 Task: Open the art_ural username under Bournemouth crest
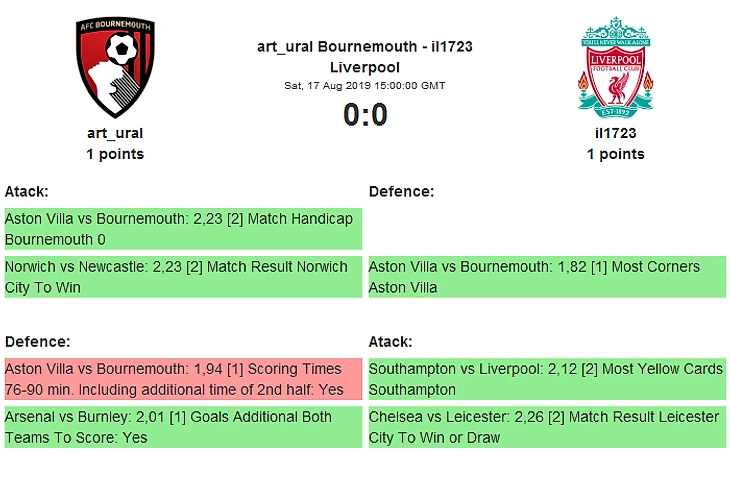(115, 133)
